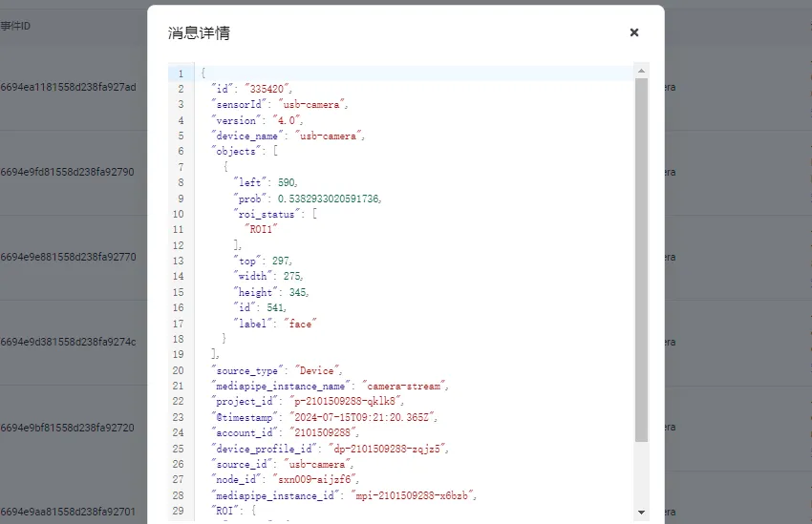Click the "2101509288" account_id value
The image size is (812, 524).
pyautogui.click(x=322, y=433)
